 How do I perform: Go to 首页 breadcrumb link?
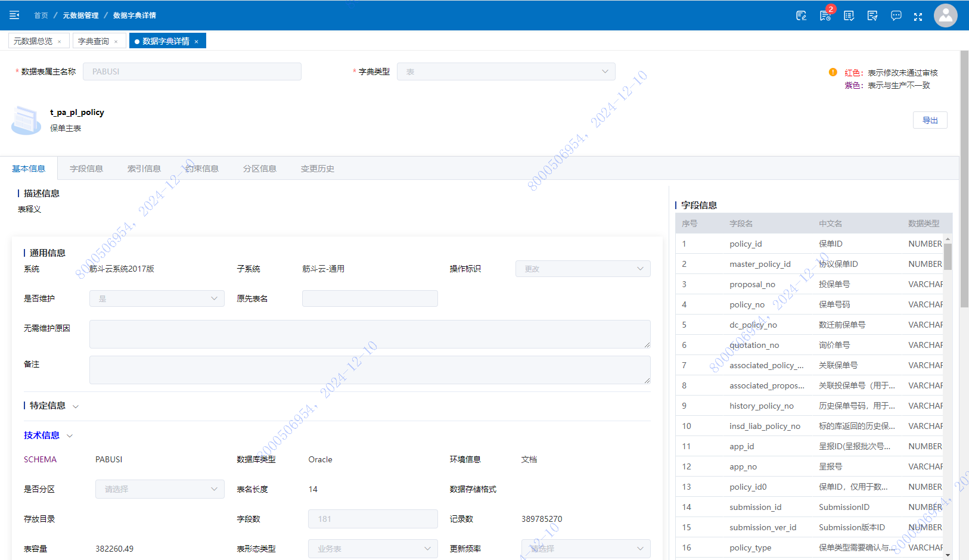point(41,15)
